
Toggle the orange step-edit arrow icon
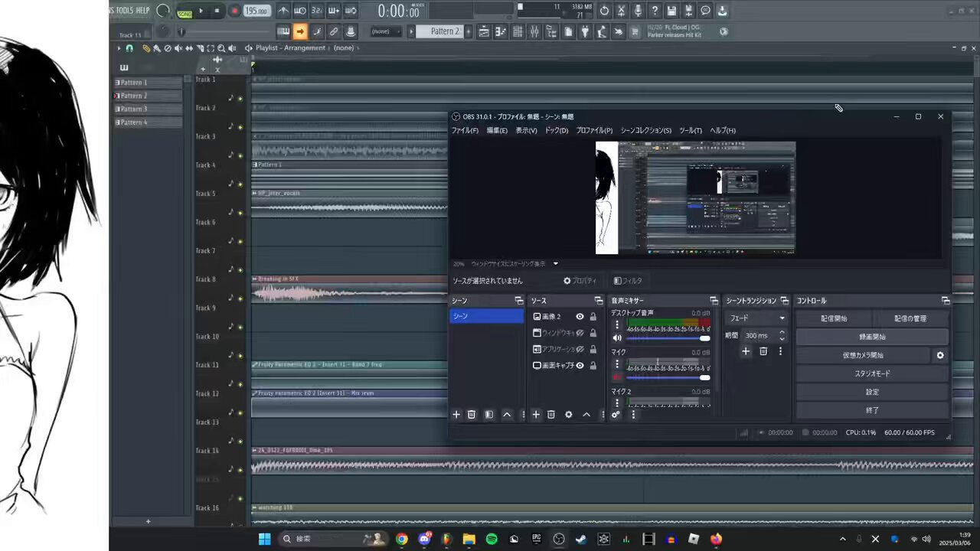click(300, 31)
